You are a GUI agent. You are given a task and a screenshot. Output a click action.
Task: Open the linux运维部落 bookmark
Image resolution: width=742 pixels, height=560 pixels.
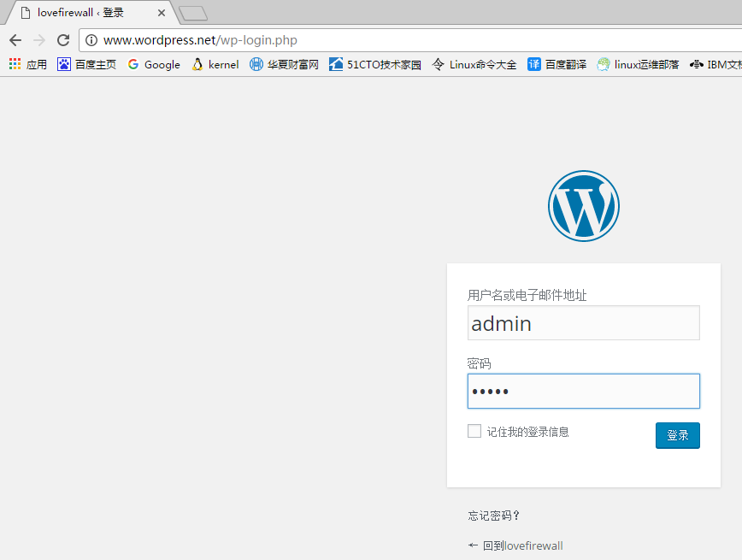click(638, 64)
